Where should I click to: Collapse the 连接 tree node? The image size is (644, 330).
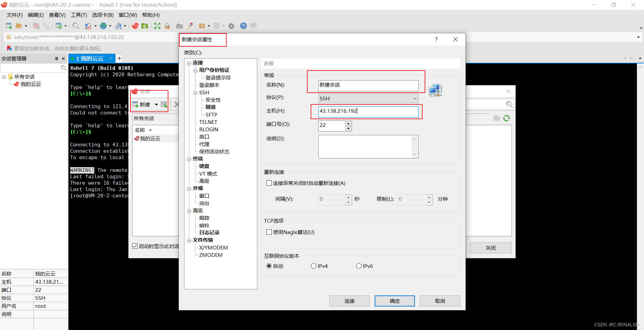click(x=189, y=63)
